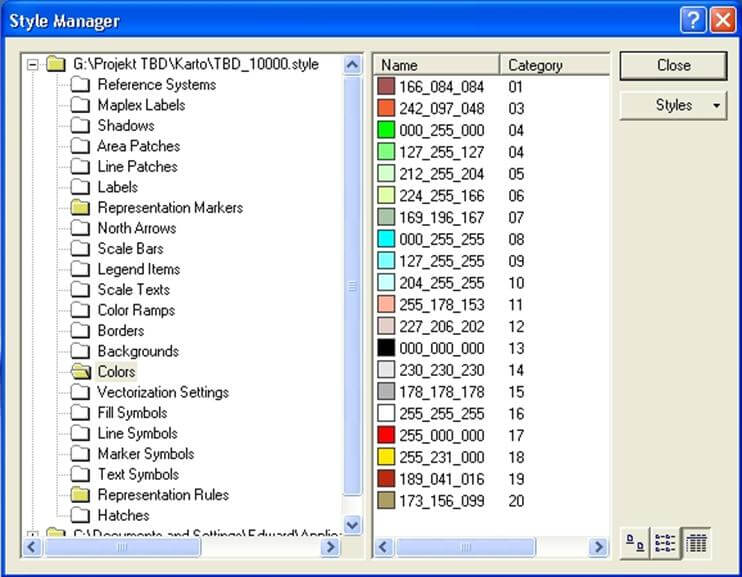The width and height of the screenshot is (742, 577).
Task: Switch to large icons view
Action: 635,543
